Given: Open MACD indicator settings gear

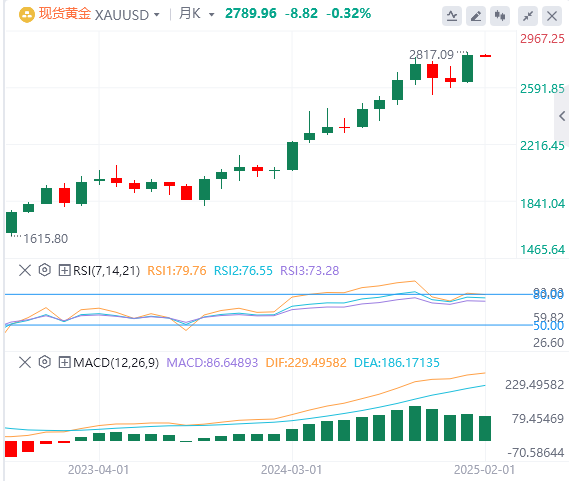Looking at the screenshot, I should (45, 362).
